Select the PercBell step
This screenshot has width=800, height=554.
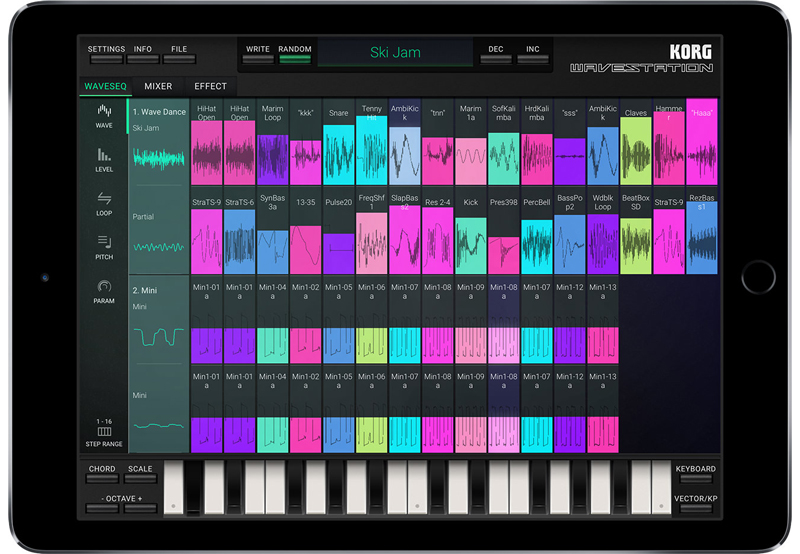(x=537, y=232)
